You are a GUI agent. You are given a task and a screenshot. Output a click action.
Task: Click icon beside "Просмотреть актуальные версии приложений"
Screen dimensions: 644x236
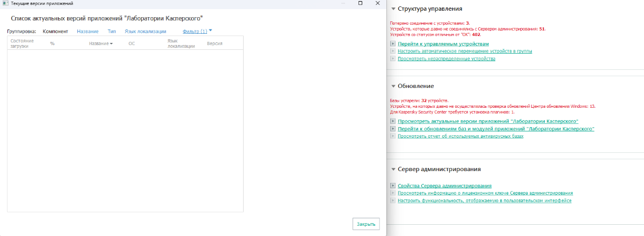pos(393,122)
